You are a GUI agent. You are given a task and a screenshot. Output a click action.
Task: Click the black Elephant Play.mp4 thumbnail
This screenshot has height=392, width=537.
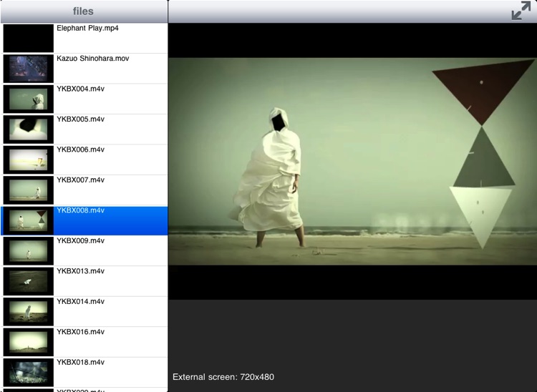tap(29, 38)
